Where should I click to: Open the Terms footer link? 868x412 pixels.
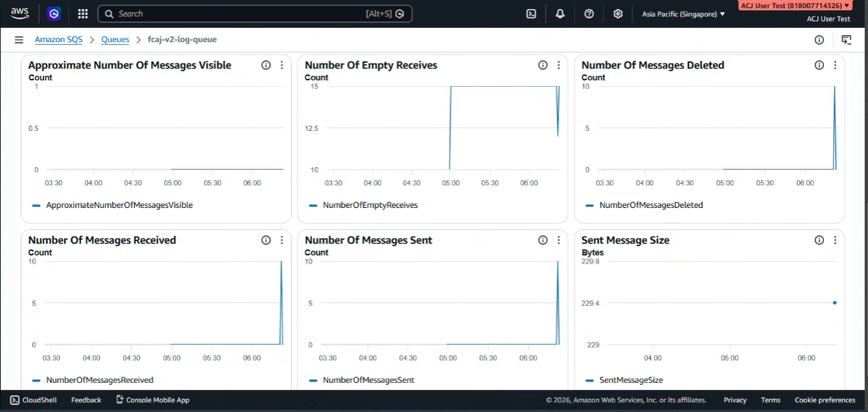point(771,400)
